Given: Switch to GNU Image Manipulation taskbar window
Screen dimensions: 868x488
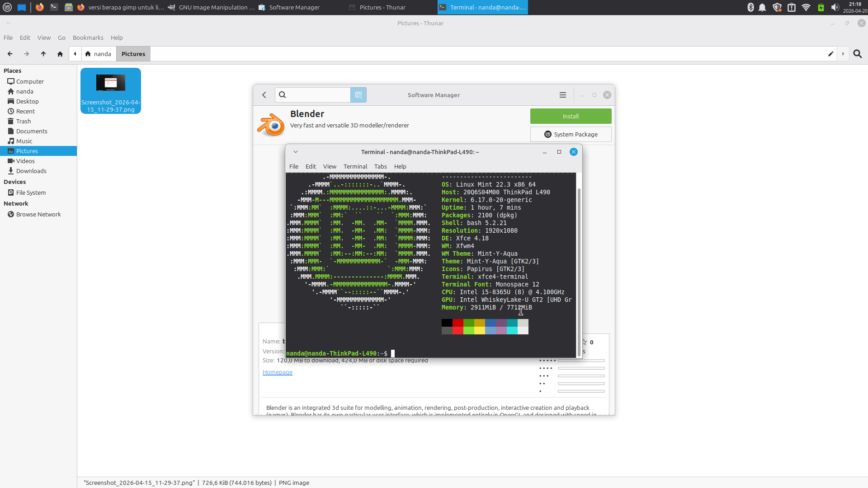Looking at the screenshot, I should pos(211,7).
